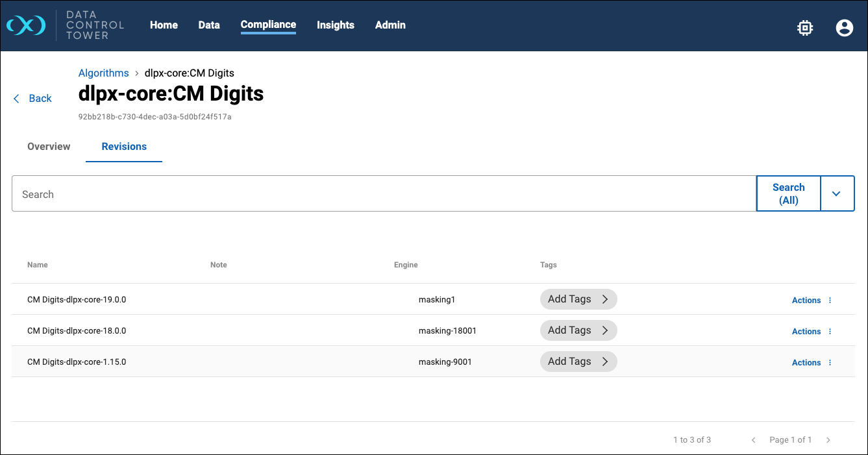Open the Data menu in navigation bar
Viewport: 868px width, 455px height.
pos(209,25)
